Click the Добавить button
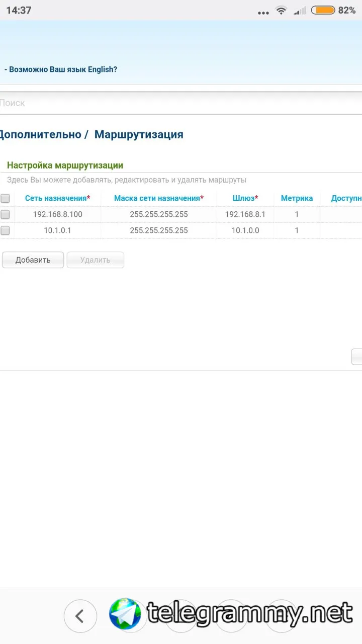 [33, 260]
